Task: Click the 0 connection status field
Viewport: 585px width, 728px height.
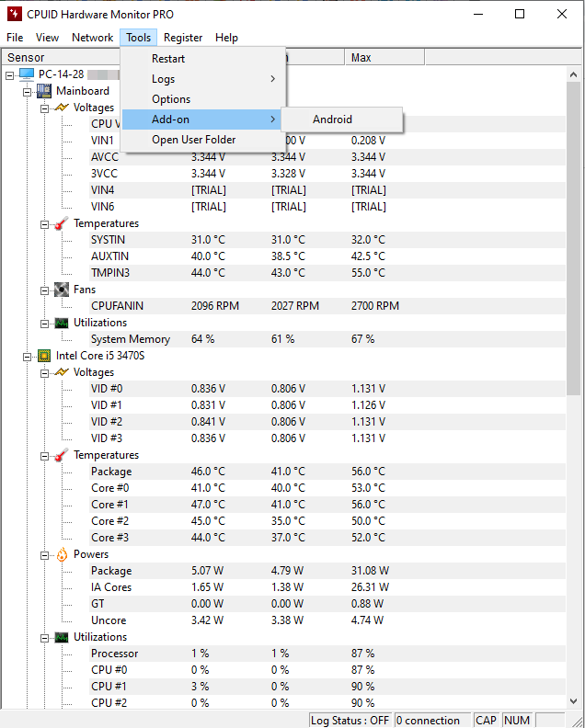Action: 432,721
